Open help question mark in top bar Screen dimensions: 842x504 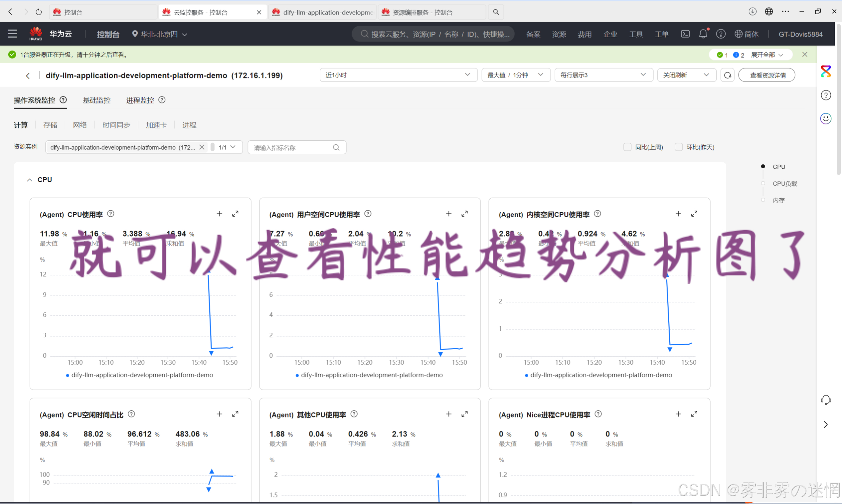721,34
